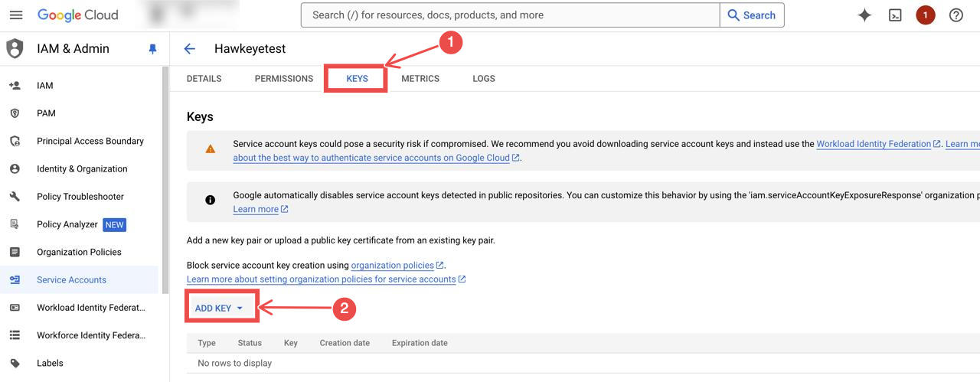Click the IAM add-person icon in the sidebar
Viewport: 980px width, 382px height.
(x=15, y=86)
